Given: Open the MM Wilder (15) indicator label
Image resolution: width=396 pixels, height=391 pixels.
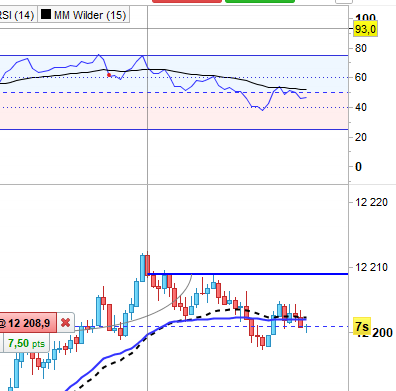Looking at the screenshot, I should pos(84,15).
